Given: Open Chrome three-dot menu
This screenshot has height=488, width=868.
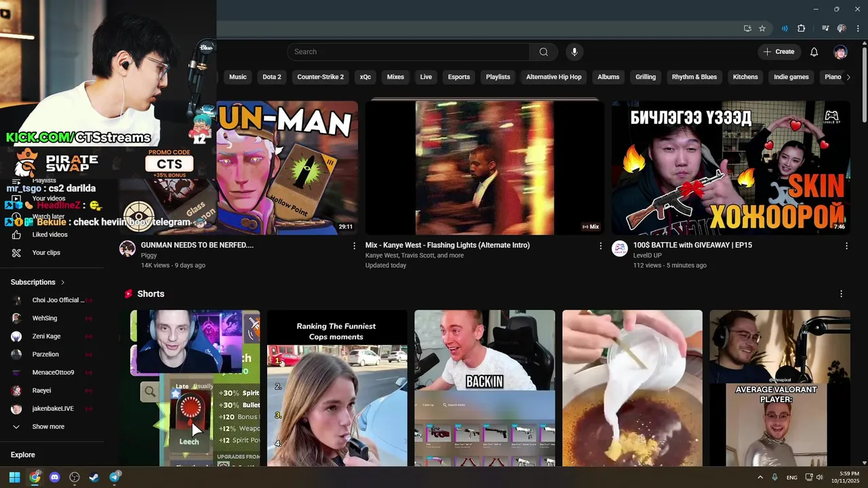Looking at the screenshot, I should (x=856, y=28).
